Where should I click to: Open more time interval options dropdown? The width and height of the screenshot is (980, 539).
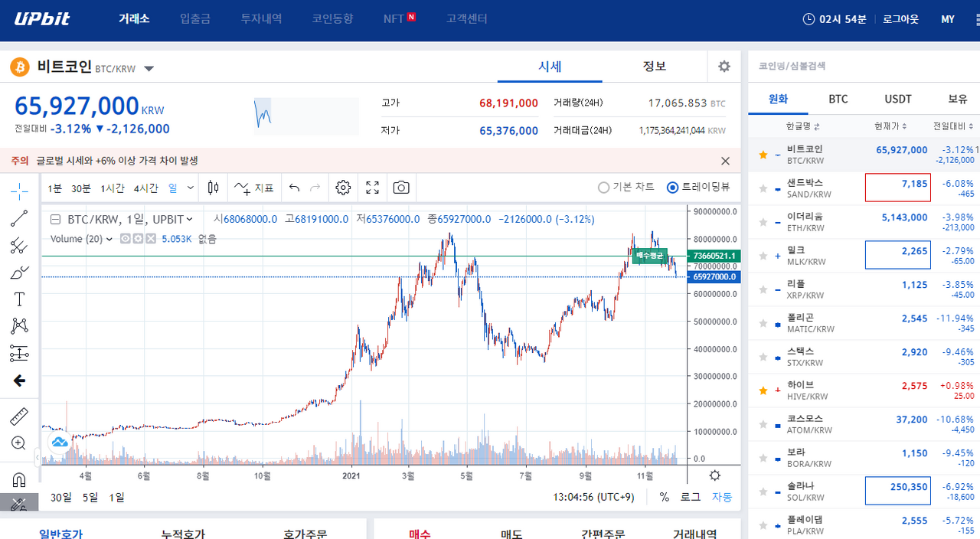[x=190, y=188]
